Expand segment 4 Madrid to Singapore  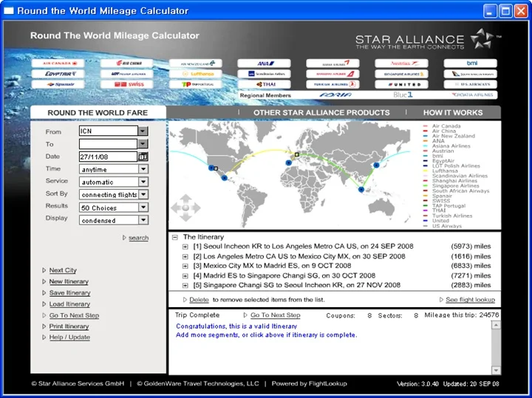point(185,275)
